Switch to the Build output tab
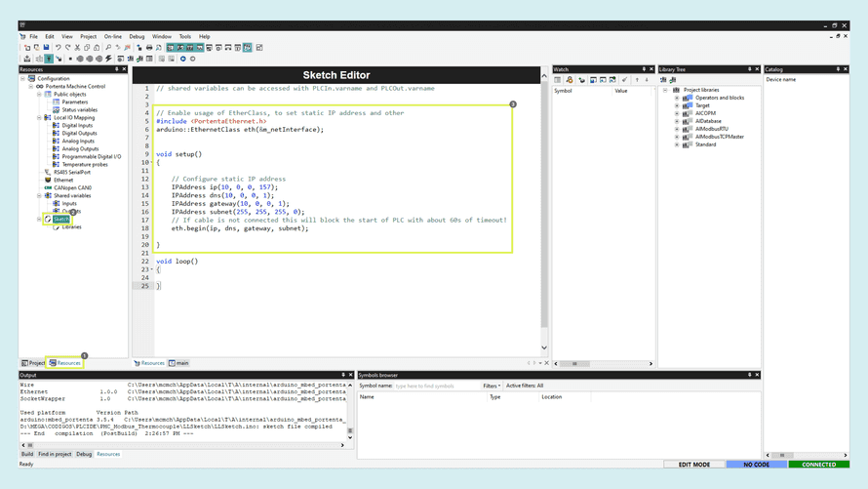 (x=27, y=454)
